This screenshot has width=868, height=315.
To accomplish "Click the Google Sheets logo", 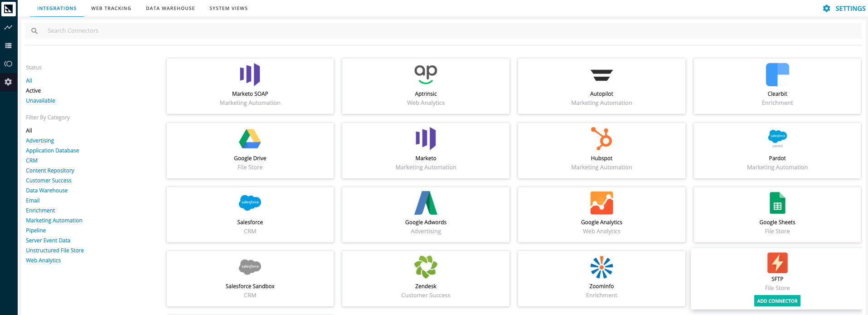I will pyautogui.click(x=777, y=203).
